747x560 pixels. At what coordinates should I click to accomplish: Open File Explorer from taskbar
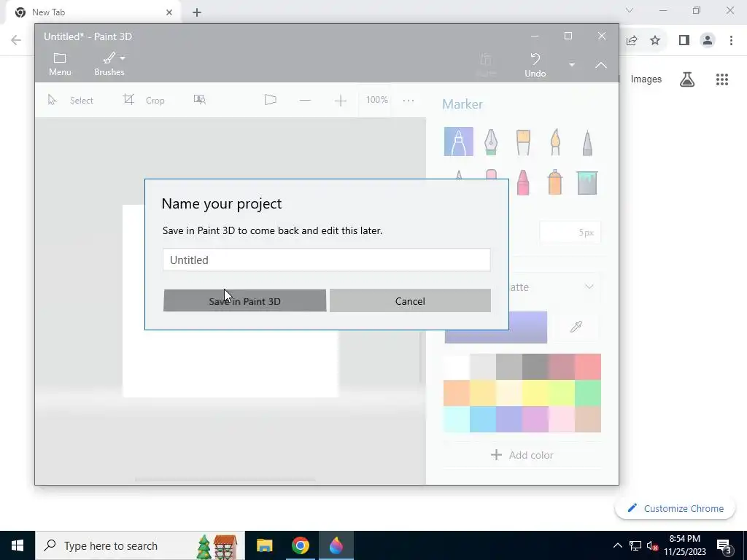tap(264, 545)
